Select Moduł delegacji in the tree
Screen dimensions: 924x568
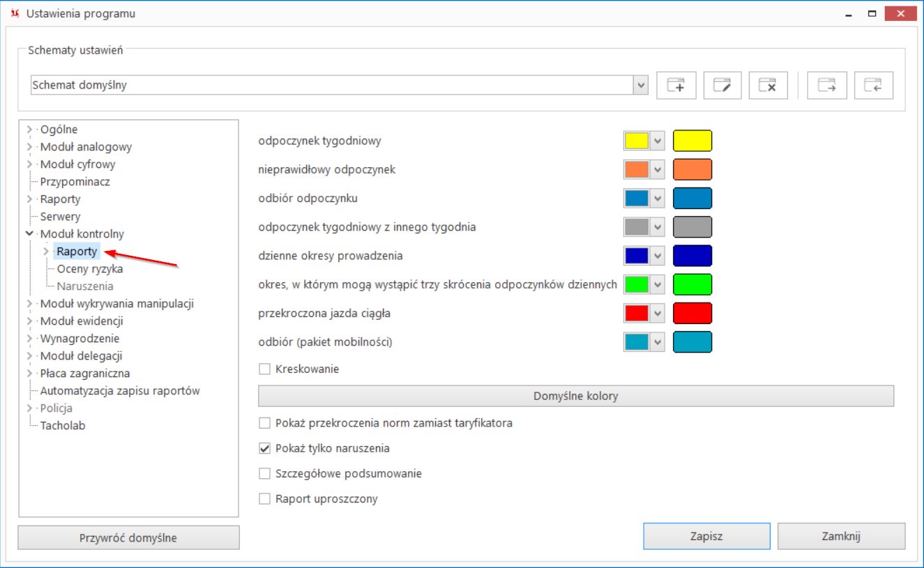82,356
